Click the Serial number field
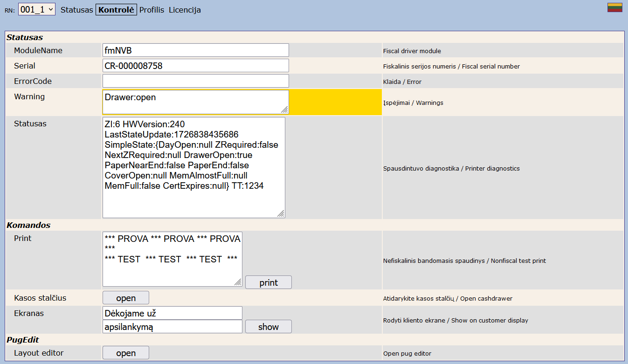Image resolution: width=628 pixels, height=364 pixels. [x=195, y=66]
